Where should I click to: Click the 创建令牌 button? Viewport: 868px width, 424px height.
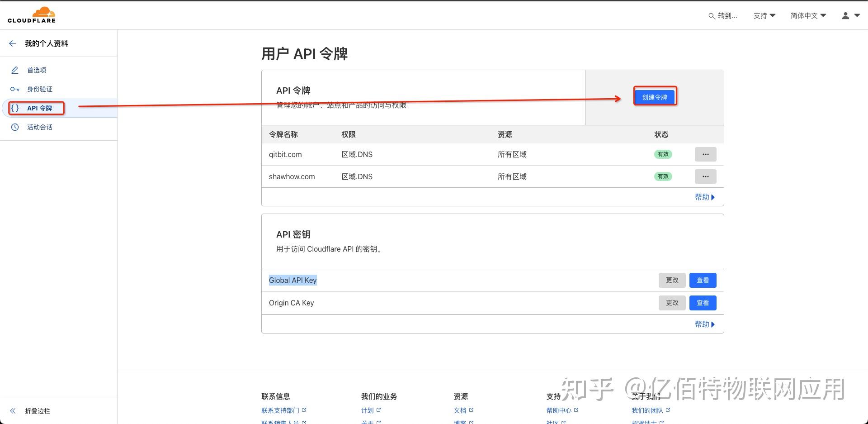[655, 97]
